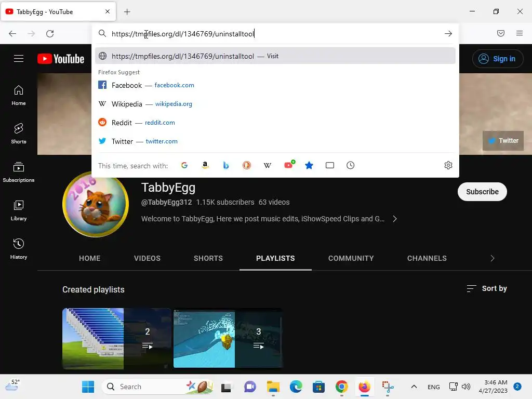Choose the Wikipedia suggestion row
This screenshot has width=532, height=399.
(275, 104)
